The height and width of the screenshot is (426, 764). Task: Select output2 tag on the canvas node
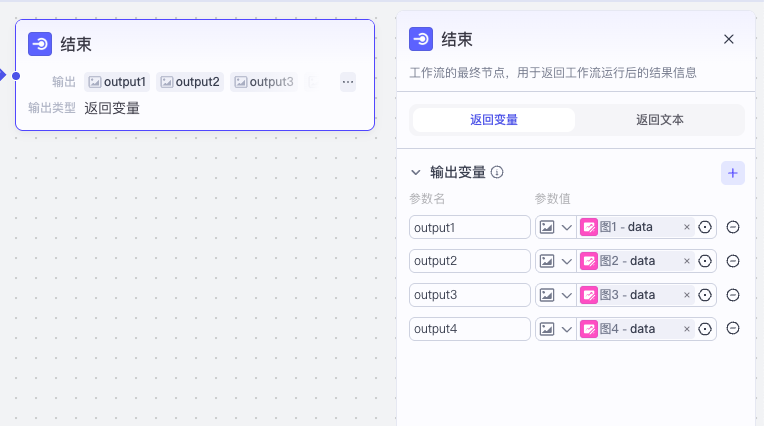coord(190,82)
